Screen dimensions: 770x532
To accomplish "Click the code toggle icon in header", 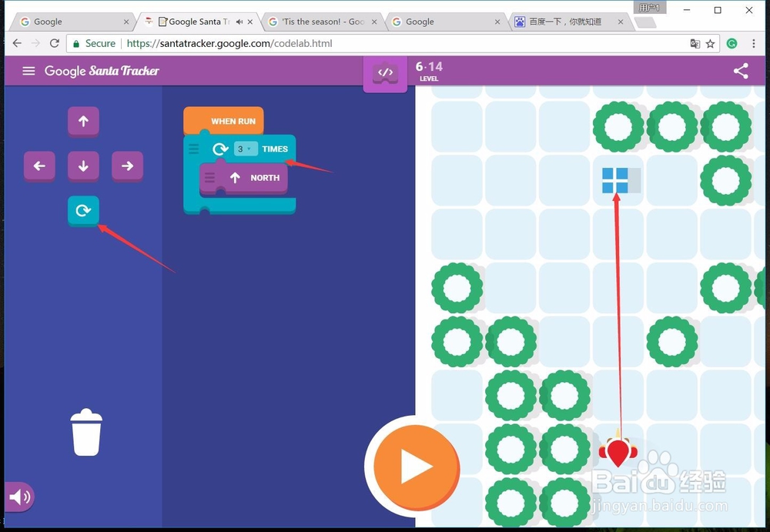I will [x=385, y=74].
